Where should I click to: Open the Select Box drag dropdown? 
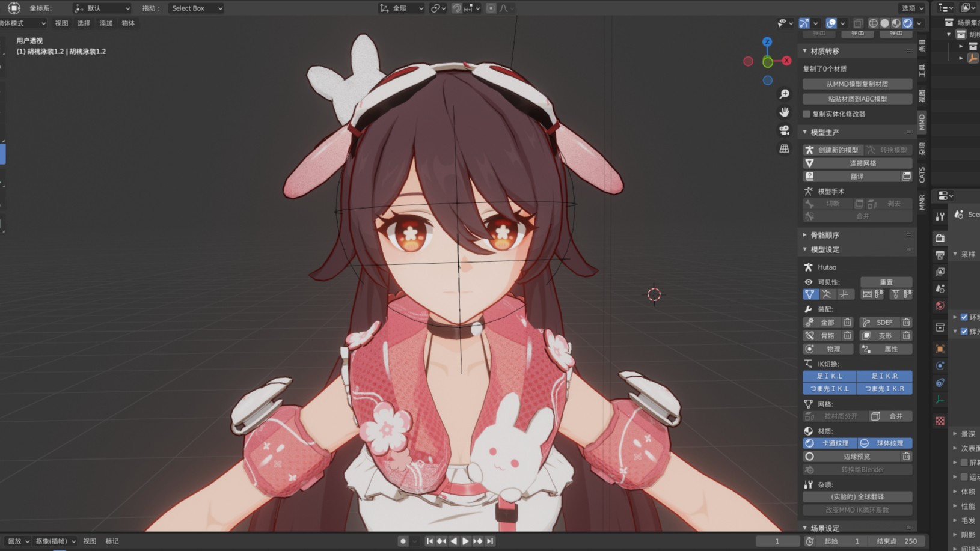(195, 8)
